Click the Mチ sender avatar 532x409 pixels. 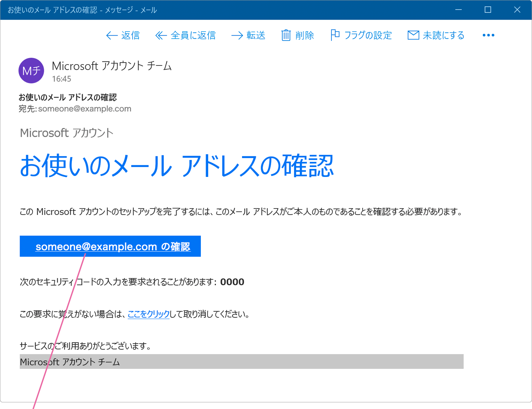click(x=31, y=70)
